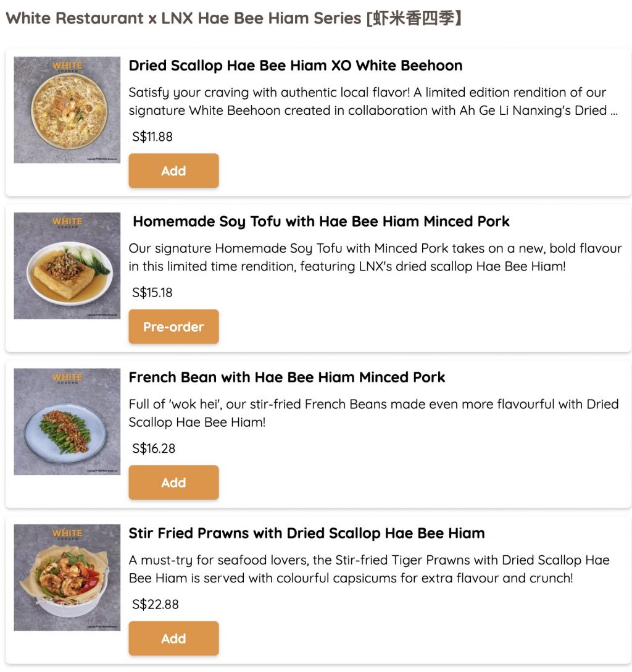Viewport: 632px width, 672px height.
Task: Open the Stir Fried Prawns dish photo
Action: point(67,577)
